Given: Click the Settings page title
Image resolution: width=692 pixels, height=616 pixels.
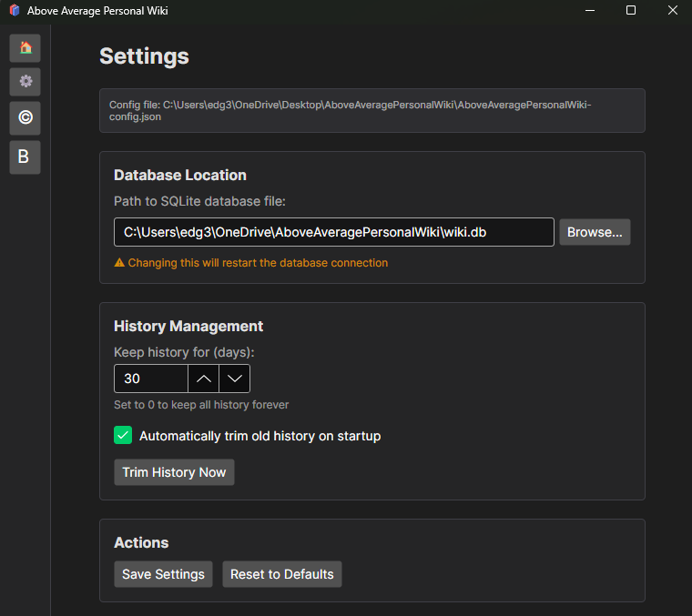Looking at the screenshot, I should click(x=144, y=56).
